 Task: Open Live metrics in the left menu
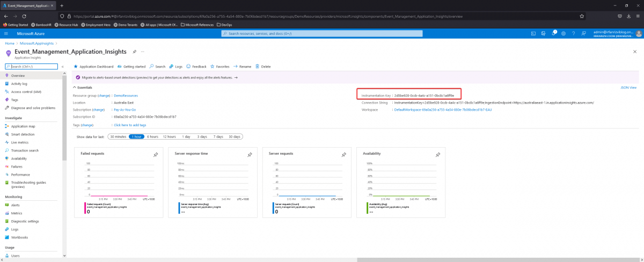click(32, 142)
